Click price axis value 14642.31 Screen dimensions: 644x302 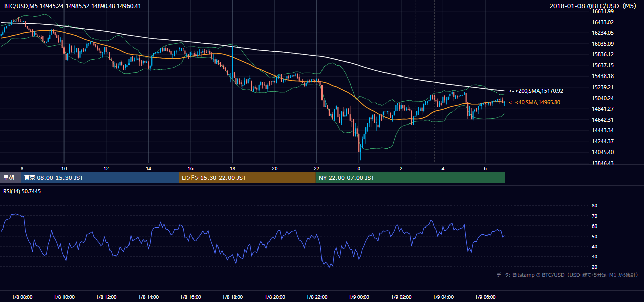point(603,120)
